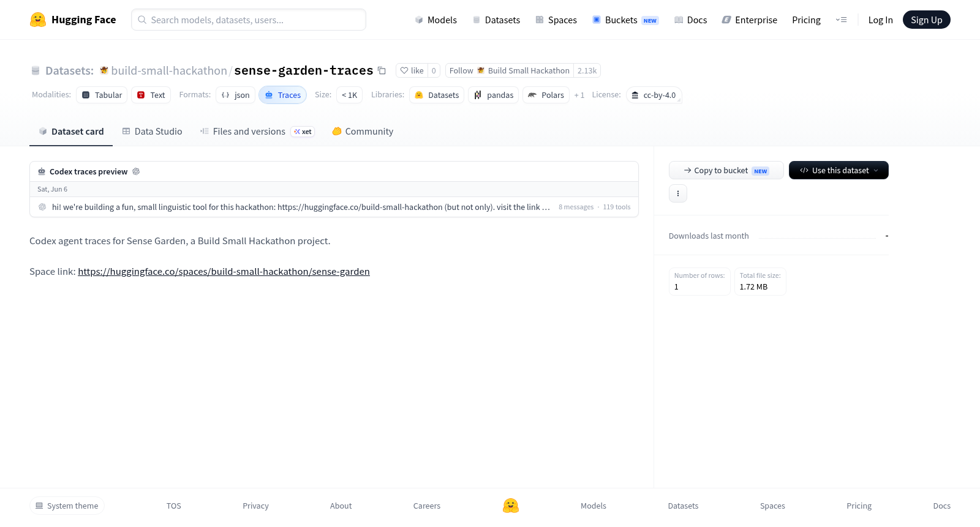
Task: Click the Codex traces preview robot icon
Action: click(x=42, y=171)
